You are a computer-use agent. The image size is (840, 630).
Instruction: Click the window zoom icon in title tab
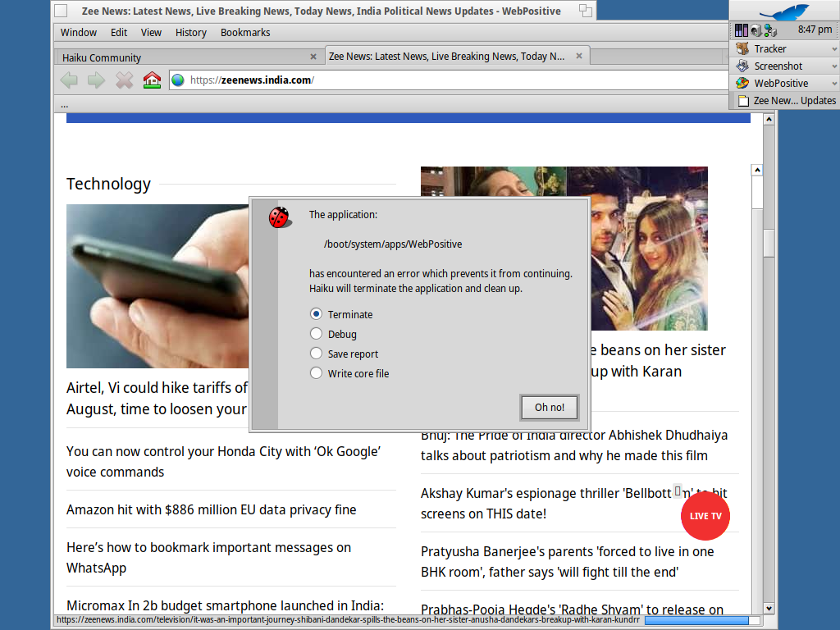586,11
